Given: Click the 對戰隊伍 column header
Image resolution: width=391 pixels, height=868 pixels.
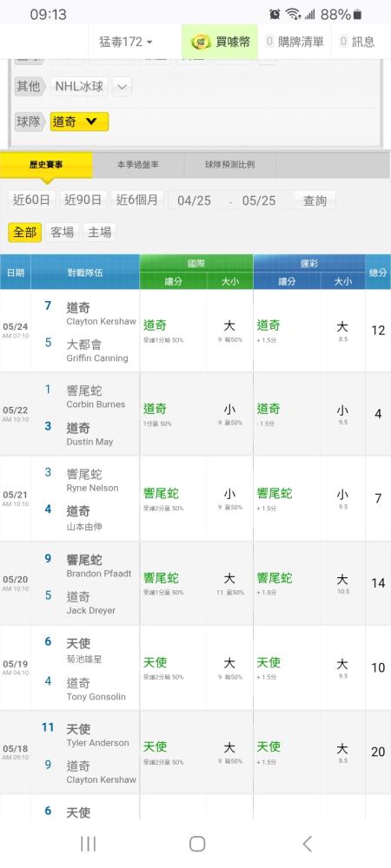Looking at the screenshot, I should click(x=85, y=273).
